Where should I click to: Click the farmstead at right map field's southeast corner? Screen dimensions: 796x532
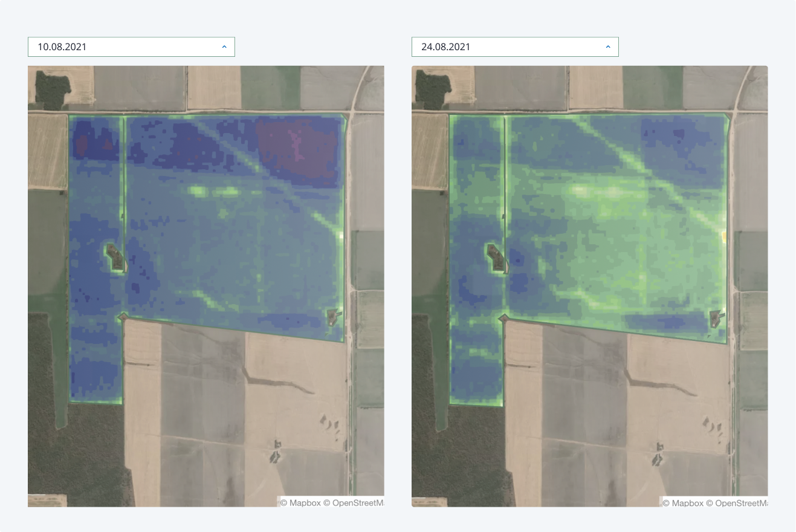tap(716, 317)
